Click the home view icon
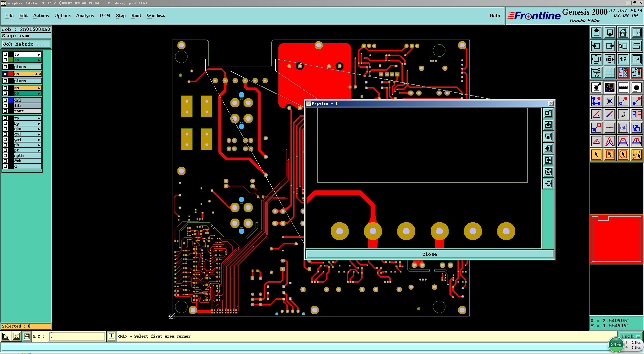Viewport: 644px width, 354px height. tap(623, 33)
